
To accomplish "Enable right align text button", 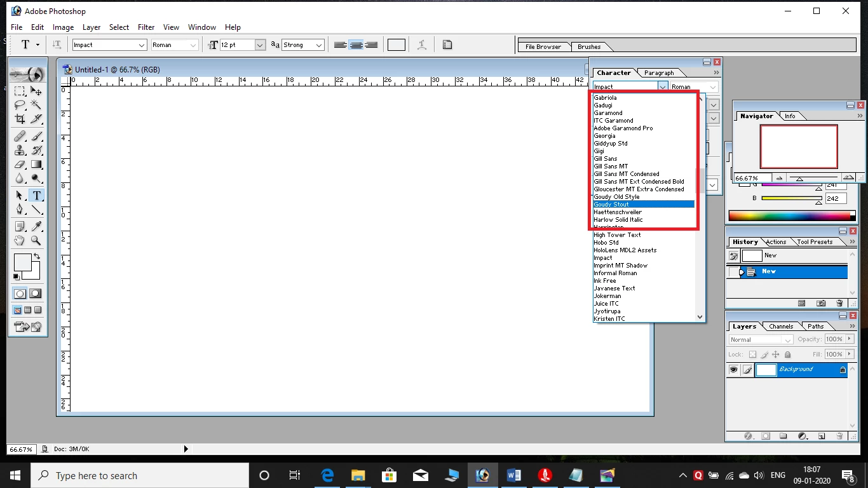I will [371, 44].
